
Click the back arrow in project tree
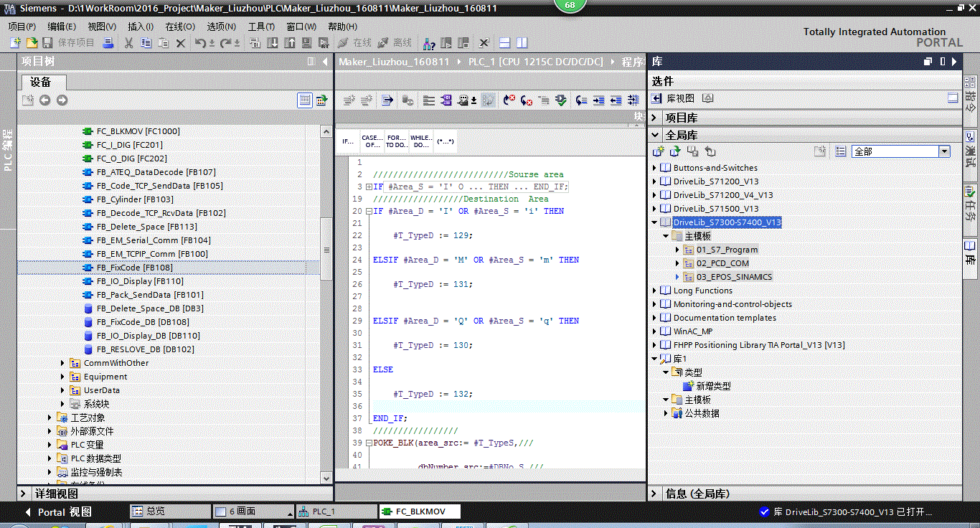point(44,100)
